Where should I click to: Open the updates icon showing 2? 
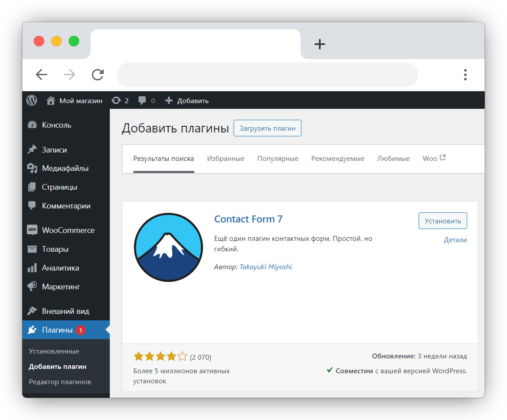click(x=116, y=101)
